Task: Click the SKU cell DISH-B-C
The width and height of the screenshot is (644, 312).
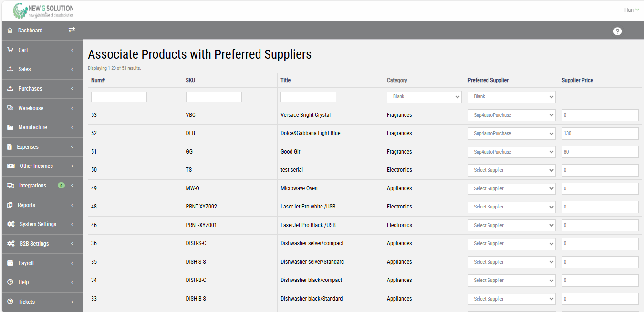Action: (196, 280)
